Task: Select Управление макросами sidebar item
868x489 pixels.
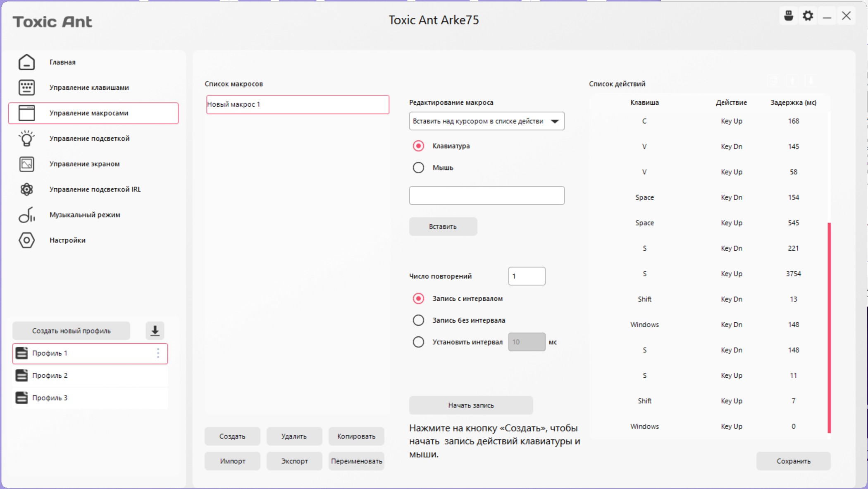Action: click(x=93, y=113)
